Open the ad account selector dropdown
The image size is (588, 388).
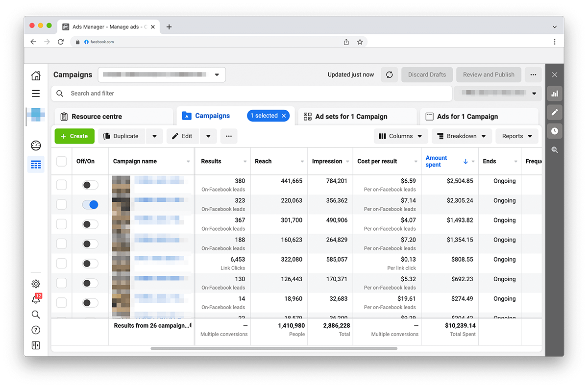pos(162,74)
